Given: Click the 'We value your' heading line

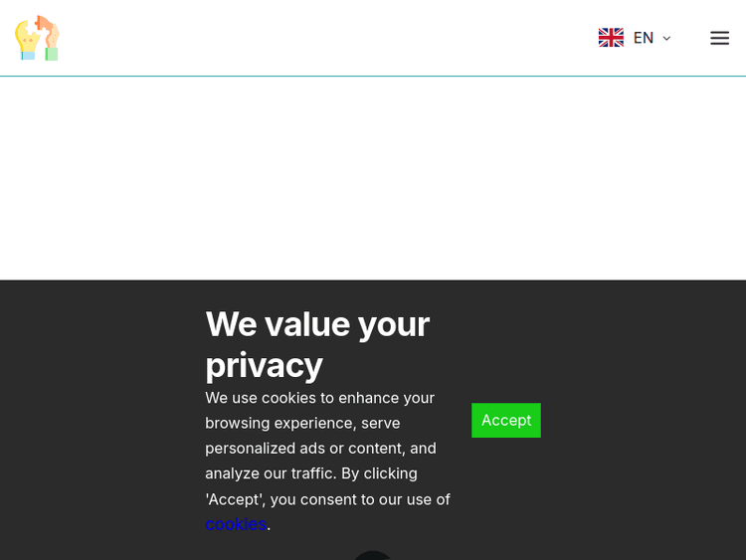Looking at the screenshot, I should pos(317,324).
